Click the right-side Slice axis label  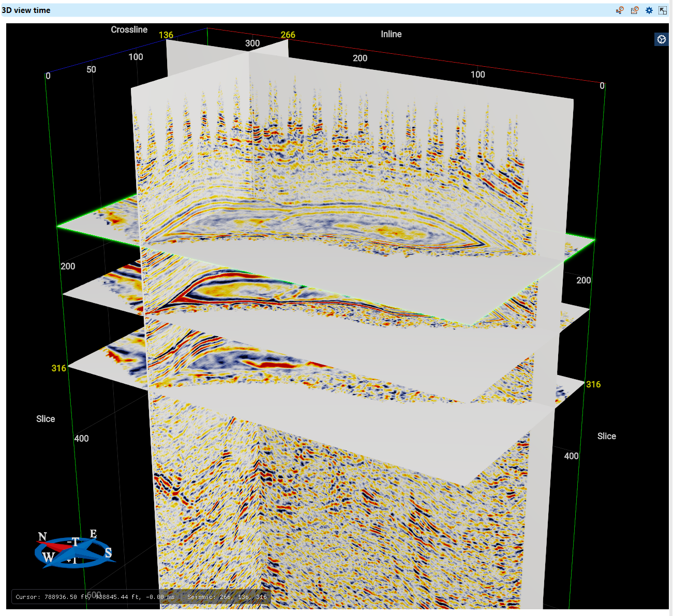point(607,436)
